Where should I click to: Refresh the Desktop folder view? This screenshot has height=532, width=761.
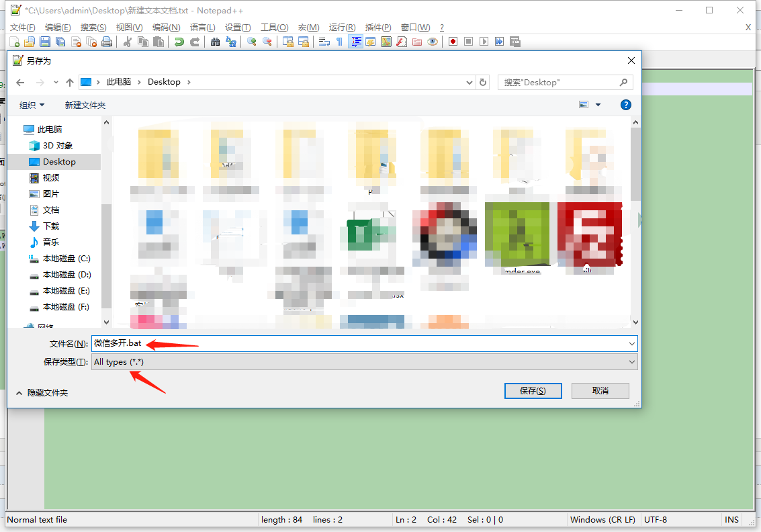tap(483, 83)
